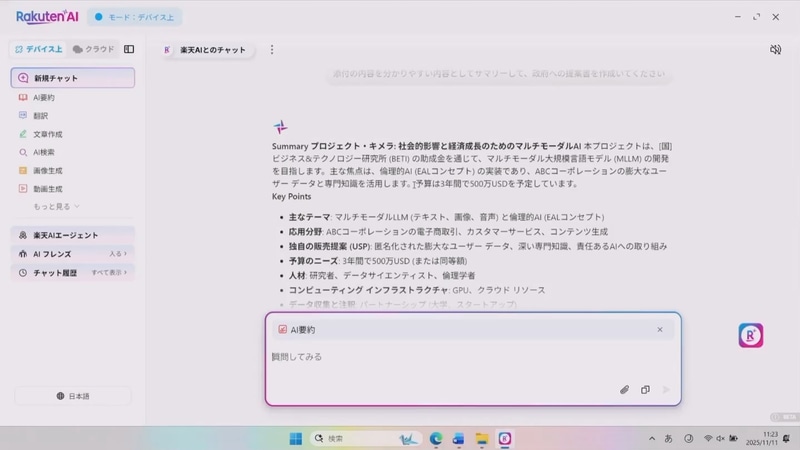Show hidden tray icons chevron

652,438
